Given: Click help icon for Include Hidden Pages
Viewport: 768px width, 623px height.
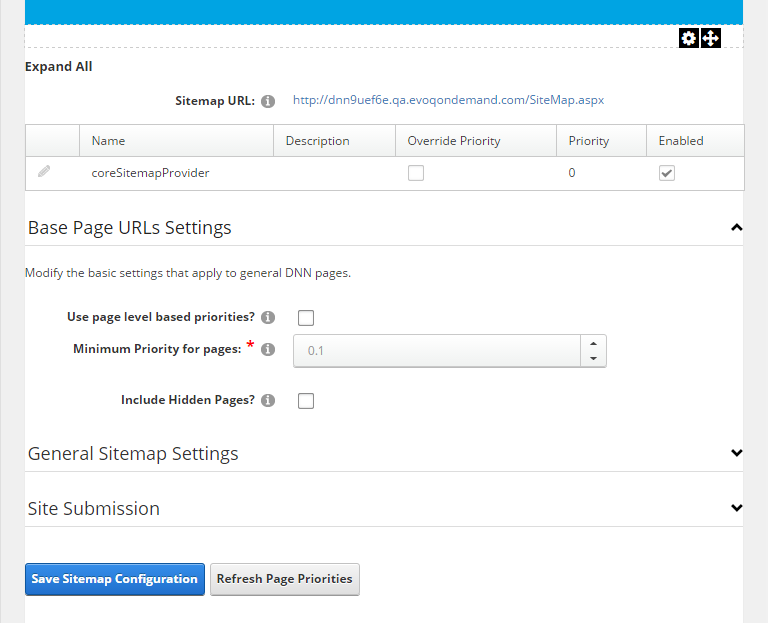Looking at the screenshot, I should (267, 400).
